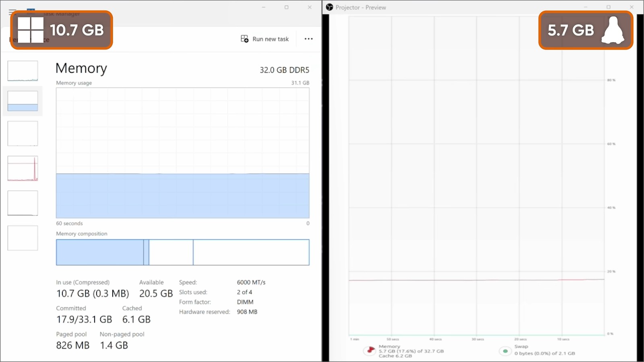Maximize the Projector - Preview window
The image size is (644, 362).
pos(609,7)
